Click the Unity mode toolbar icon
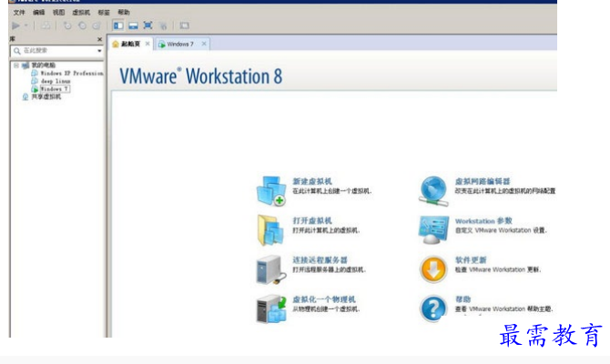Screen dimensions: 610x364 pos(163,25)
